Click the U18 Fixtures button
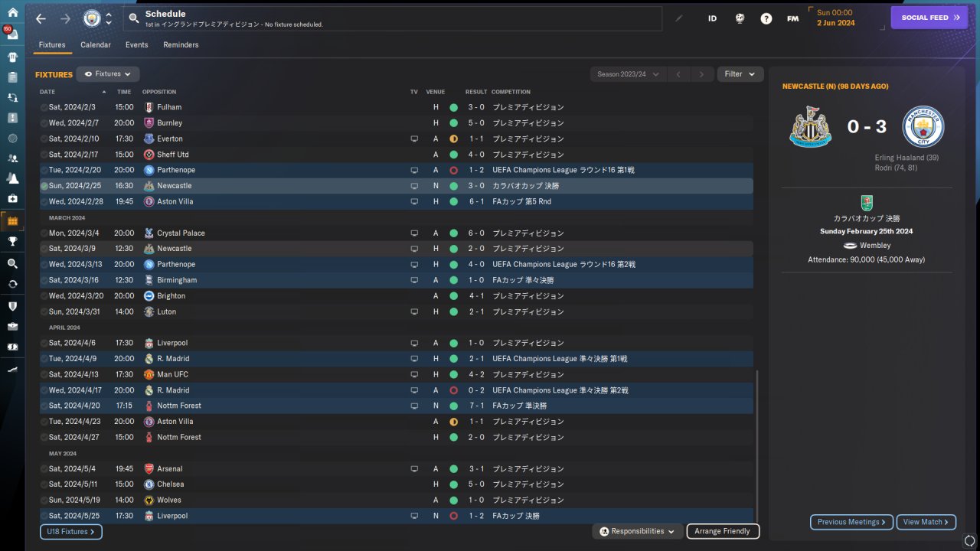 pos(71,532)
